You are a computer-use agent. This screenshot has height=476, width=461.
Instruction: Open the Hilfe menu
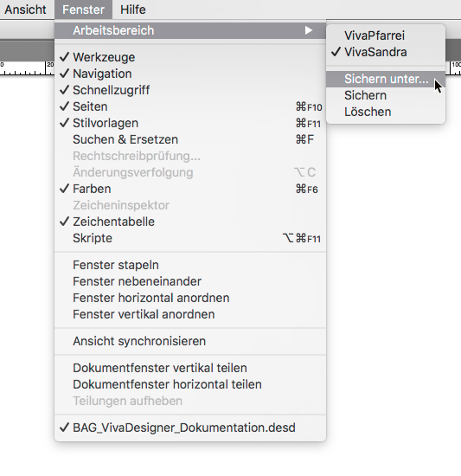click(133, 10)
